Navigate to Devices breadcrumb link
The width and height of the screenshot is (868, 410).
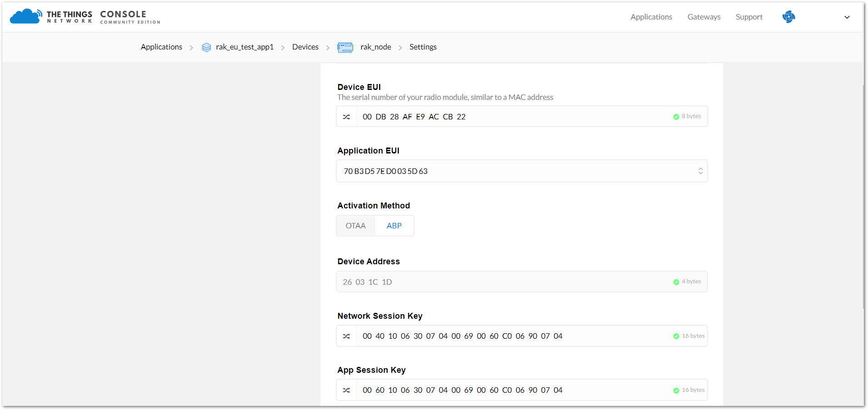click(x=305, y=47)
